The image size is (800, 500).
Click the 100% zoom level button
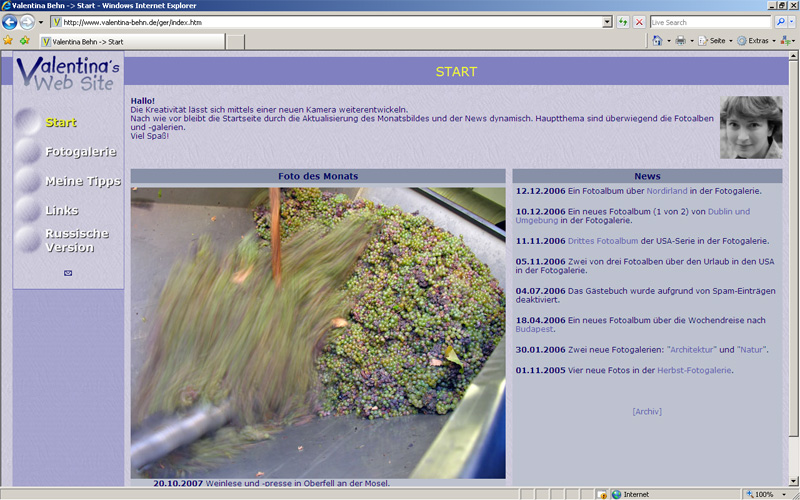tap(759, 494)
